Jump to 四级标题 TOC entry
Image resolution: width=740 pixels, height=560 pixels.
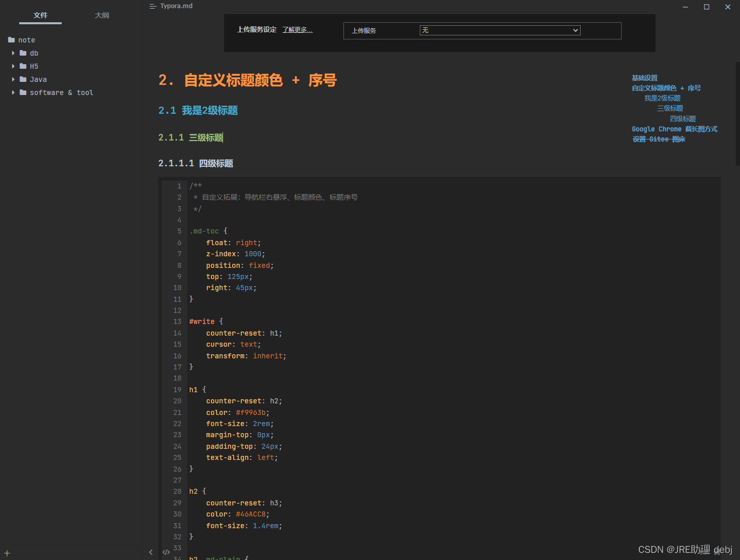(683, 119)
